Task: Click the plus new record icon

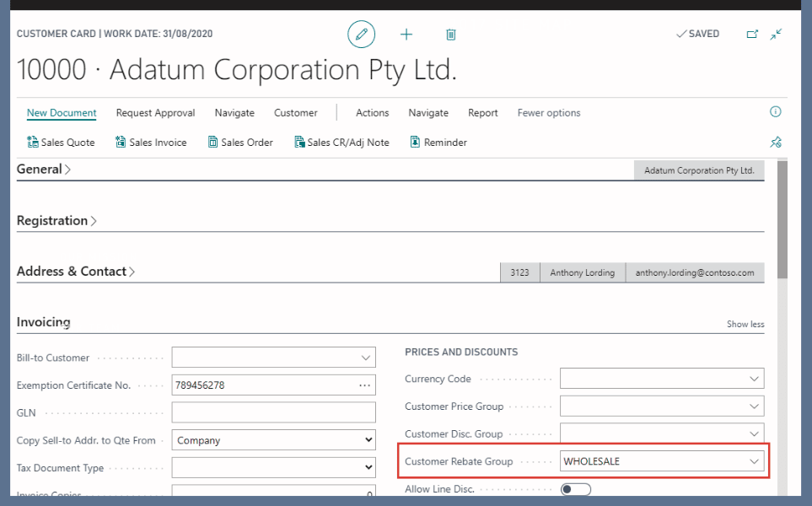Action: pyautogui.click(x=406, y=35)
